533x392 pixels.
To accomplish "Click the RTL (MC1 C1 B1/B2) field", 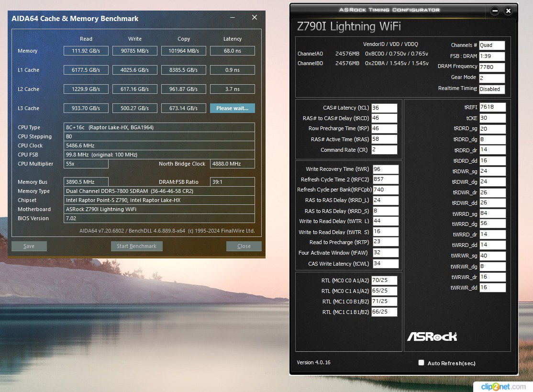I will pos(384,312).
